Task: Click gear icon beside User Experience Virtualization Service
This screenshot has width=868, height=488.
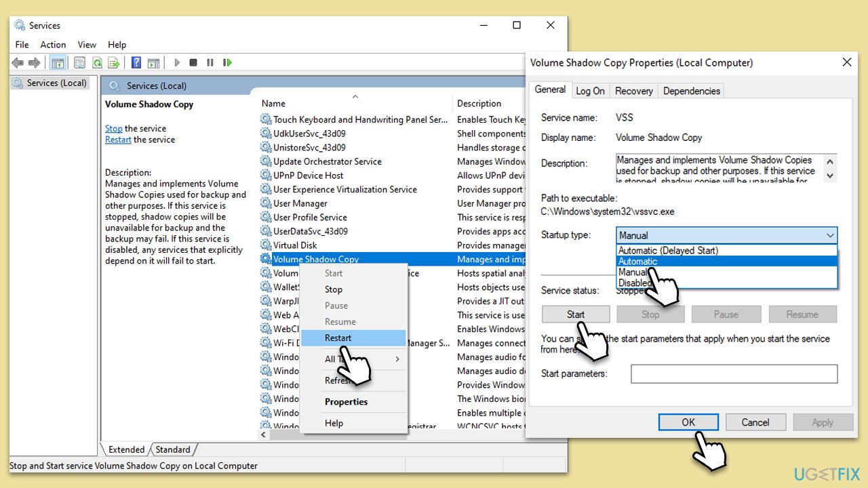Action: 266,190
